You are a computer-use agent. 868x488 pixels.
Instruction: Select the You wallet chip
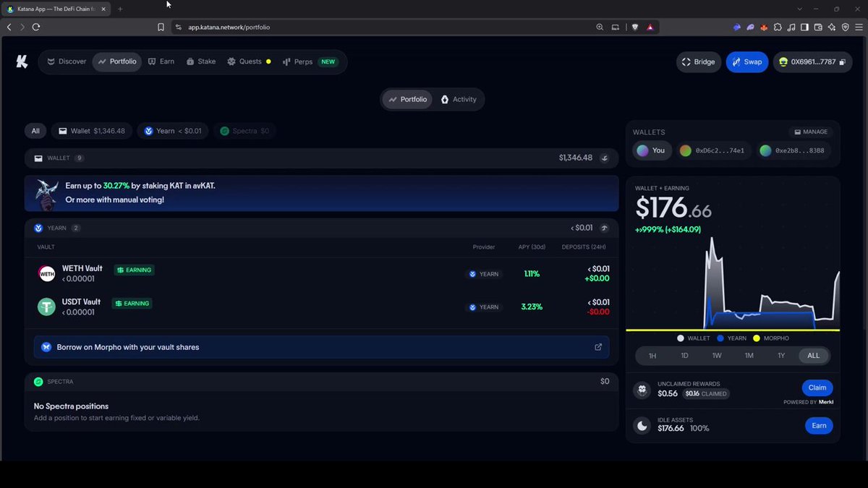click(x=652, y=150)
